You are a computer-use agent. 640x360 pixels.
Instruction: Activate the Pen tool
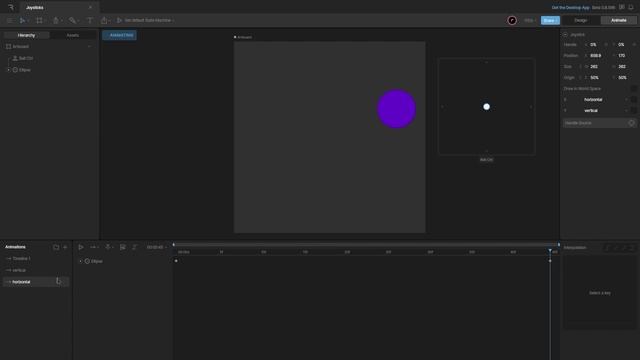coord(72,20)
